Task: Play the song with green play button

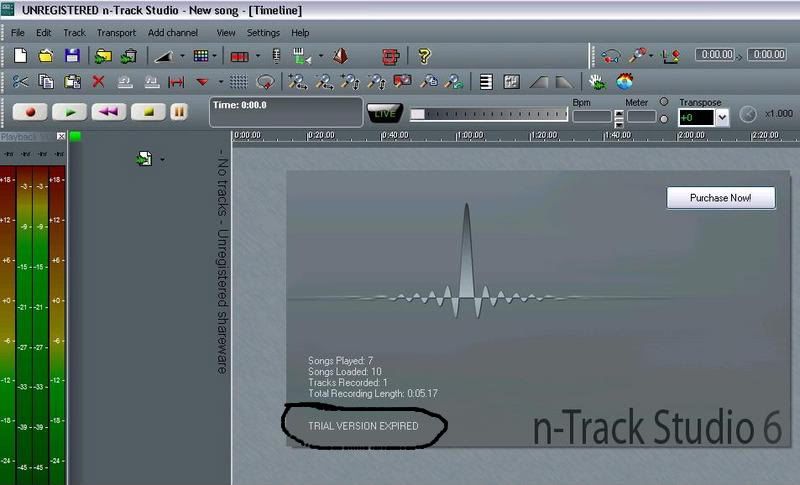Action: [x=69, y=112]
